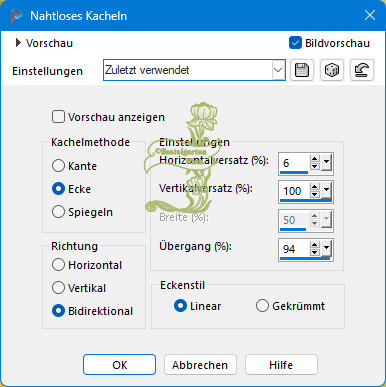The width and height of the screenshot is (386, 387).
Task: Decrease Vertikalversatz with the down arrow
Action: tap(314, 195)
